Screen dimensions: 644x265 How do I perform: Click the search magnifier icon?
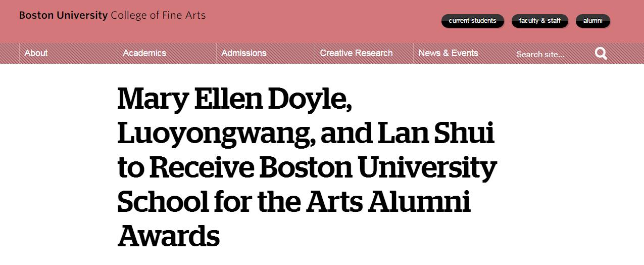coord(601,54)
